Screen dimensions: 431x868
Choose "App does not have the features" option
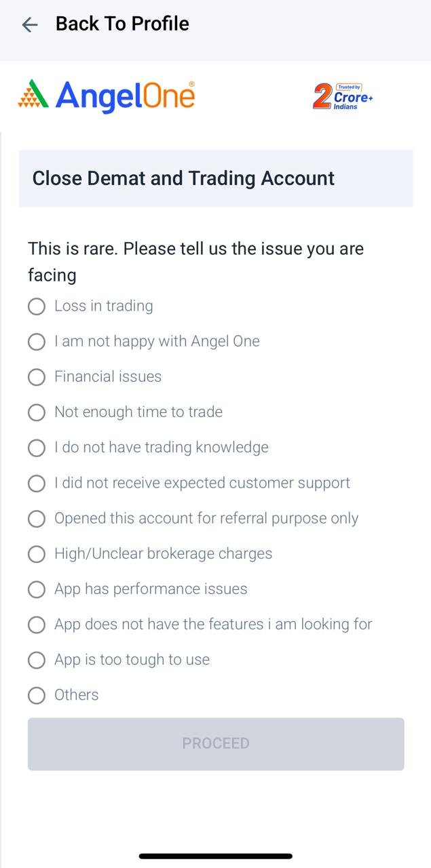coord(37,625)
